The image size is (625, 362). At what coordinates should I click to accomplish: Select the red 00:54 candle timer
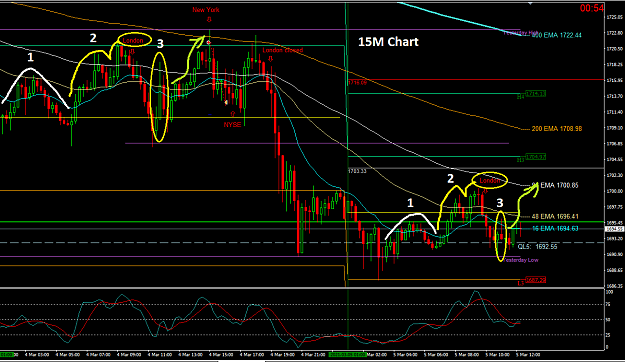pyautogui.click(x=592, y=8)
